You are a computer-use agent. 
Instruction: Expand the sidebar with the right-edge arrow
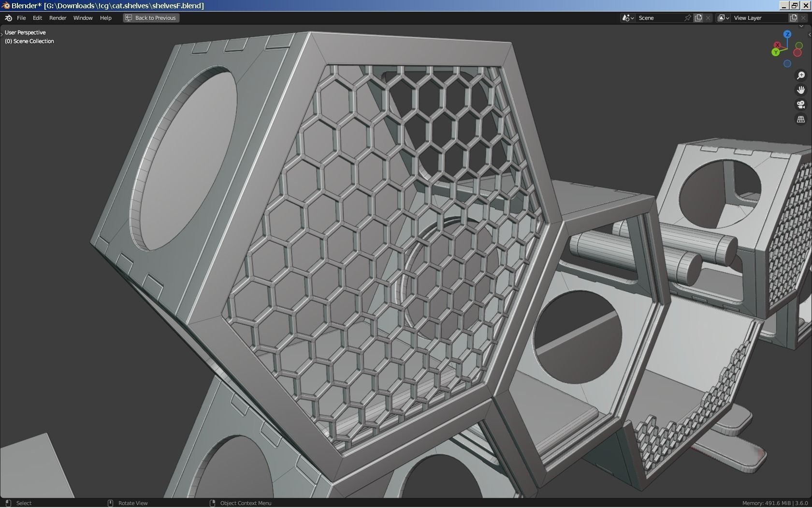click(810, 34)
